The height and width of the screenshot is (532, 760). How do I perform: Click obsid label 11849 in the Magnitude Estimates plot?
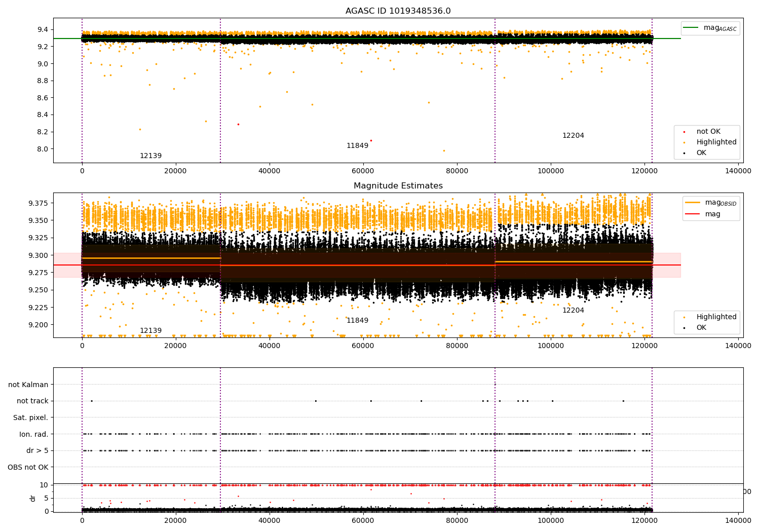357,321
